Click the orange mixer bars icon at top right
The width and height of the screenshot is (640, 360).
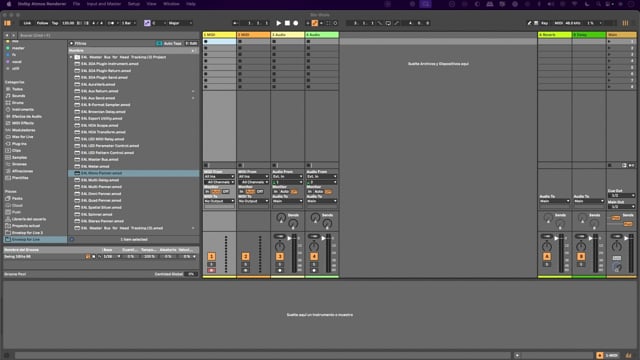625,23
